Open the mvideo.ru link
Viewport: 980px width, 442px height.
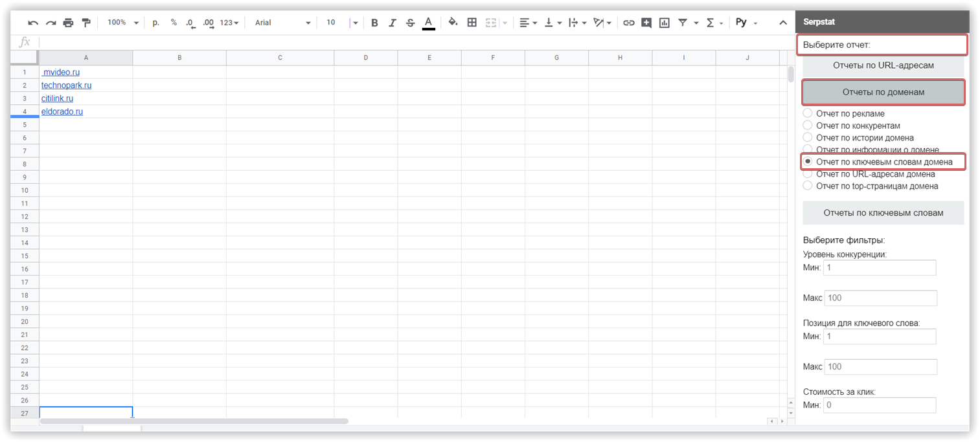point(62,72)
